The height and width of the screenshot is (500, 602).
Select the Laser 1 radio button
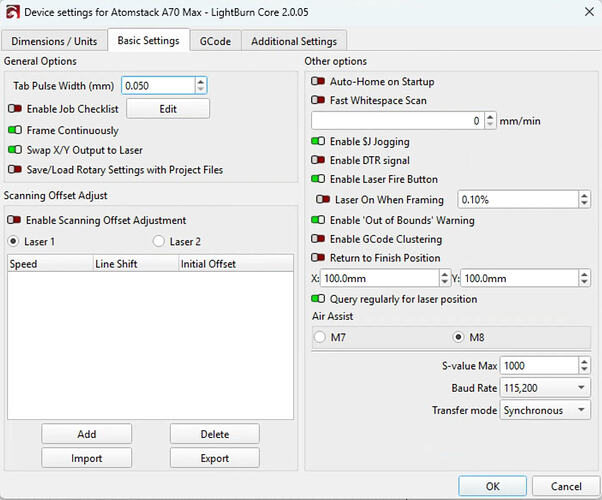point(13,242)
